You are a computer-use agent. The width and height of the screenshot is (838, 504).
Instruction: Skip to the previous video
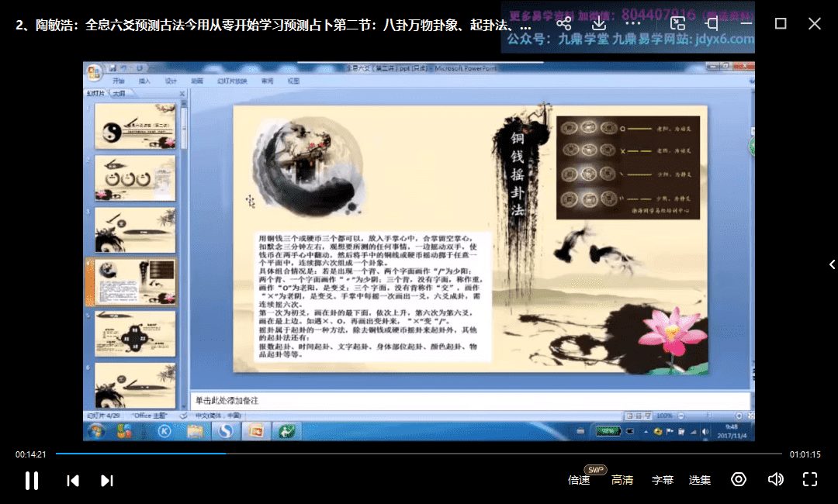tap(73, 481)
